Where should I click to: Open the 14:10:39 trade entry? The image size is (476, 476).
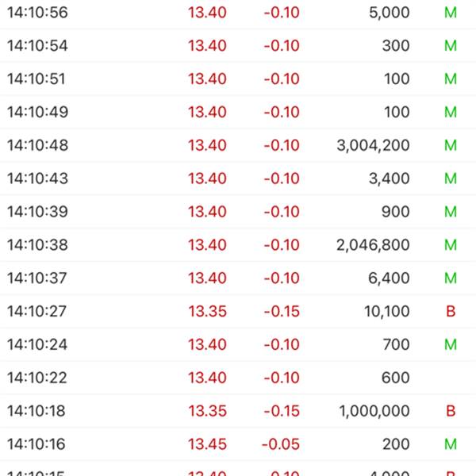238,212
